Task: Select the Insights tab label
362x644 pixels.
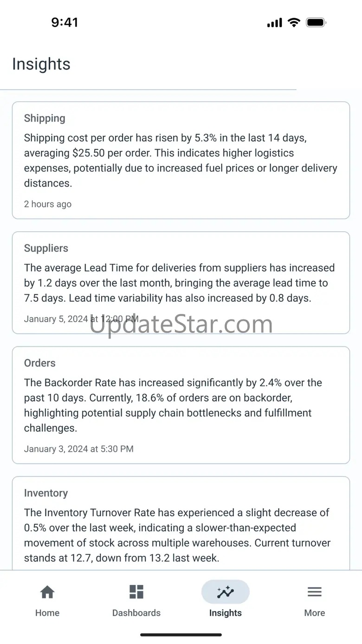Action: pos(226,613)
